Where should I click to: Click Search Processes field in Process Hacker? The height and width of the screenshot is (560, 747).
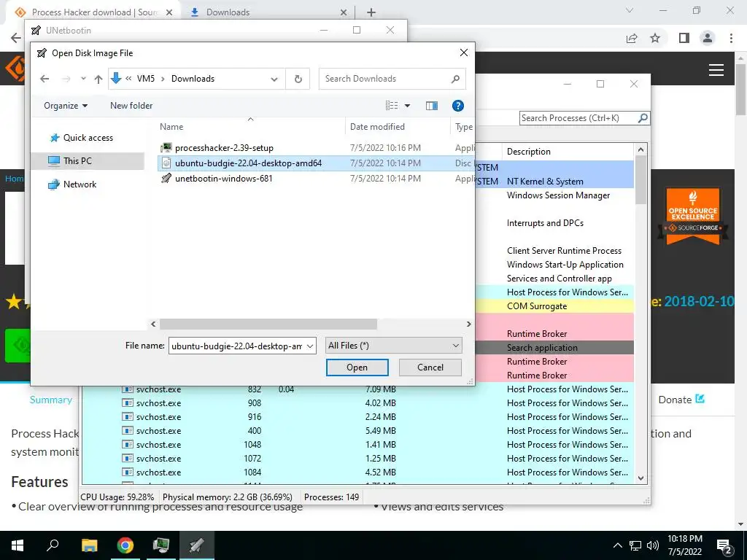point(578,118)
